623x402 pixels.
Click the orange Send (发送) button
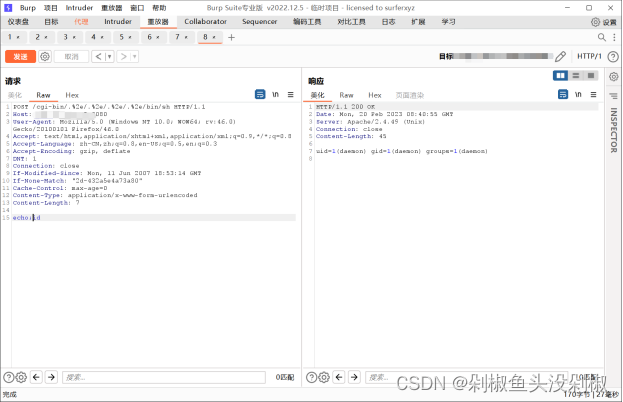point(20,56)
